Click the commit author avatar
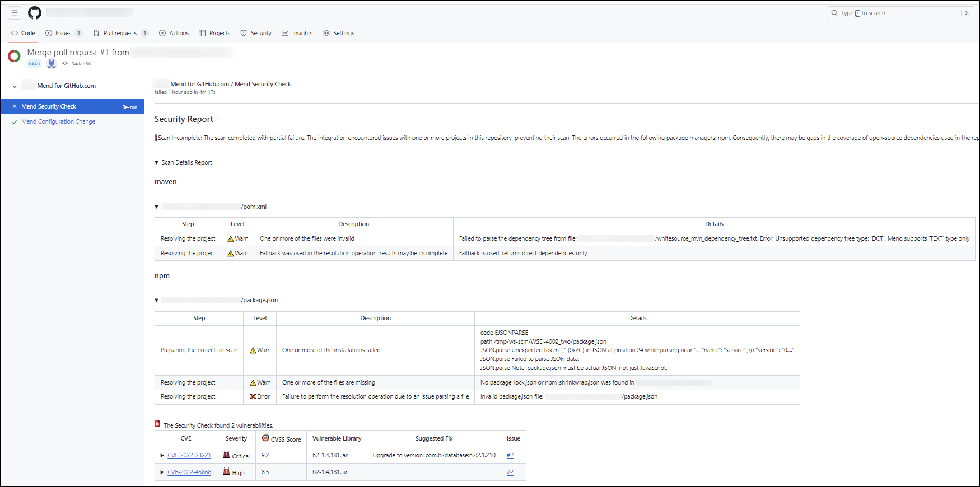Viewport: 980px width, 487px height. click(52, 64)
